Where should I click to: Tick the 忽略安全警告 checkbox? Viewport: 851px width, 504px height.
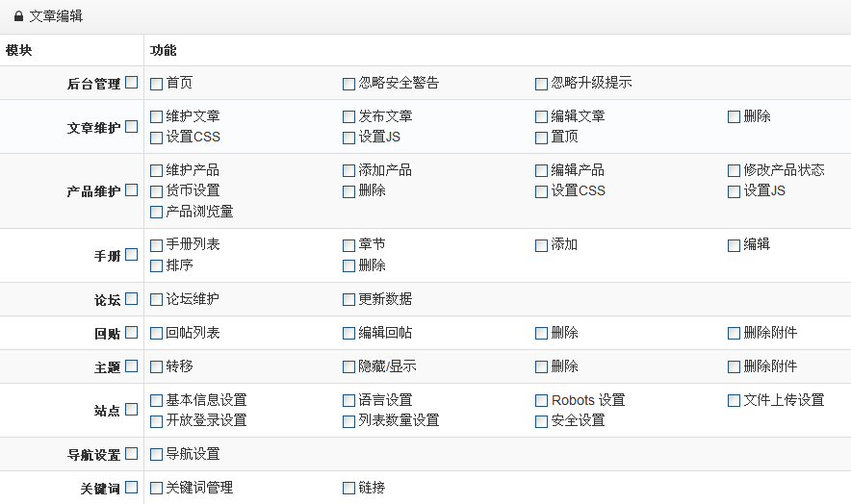point(349,84)
